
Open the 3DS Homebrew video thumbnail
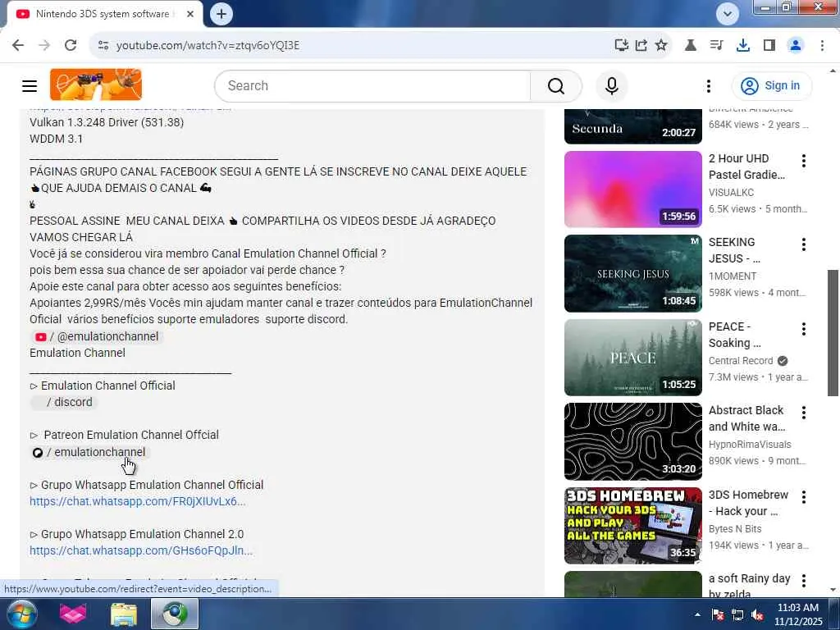click(632, 526)
